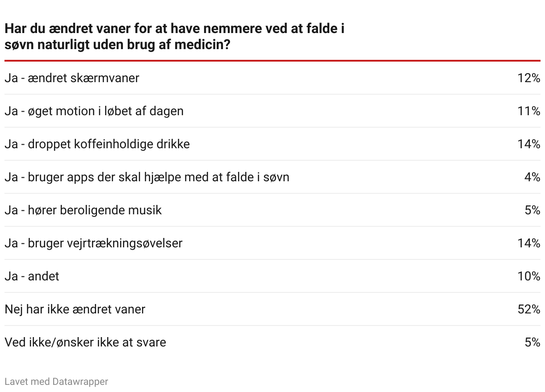Select the row 'Ja - ændret skærmvaner'
545x392 pixels.
coord(272,78)
